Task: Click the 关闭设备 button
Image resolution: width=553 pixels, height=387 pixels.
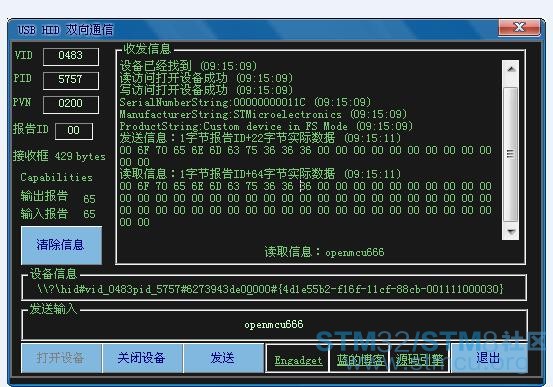Action: point(142,358)
